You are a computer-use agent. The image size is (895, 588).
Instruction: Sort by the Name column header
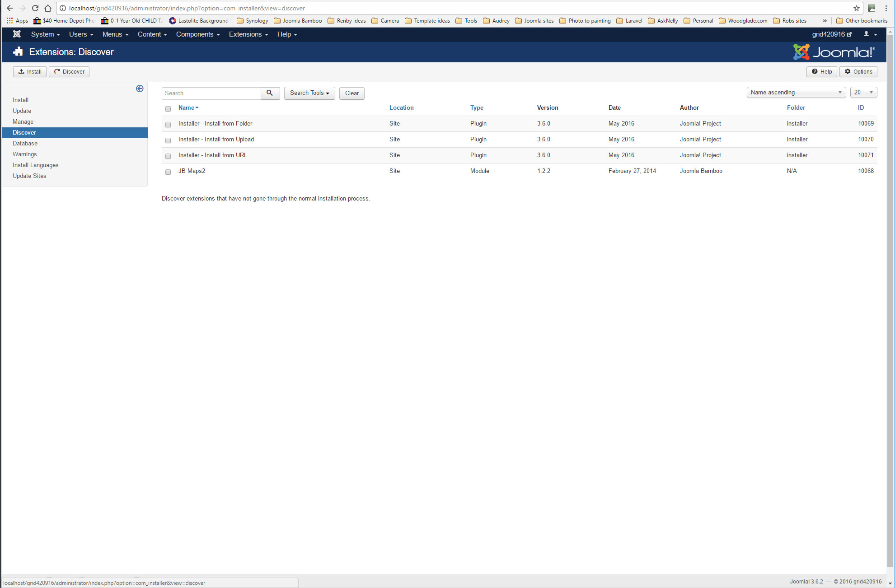pyautogui.click(x=188, y=107)
